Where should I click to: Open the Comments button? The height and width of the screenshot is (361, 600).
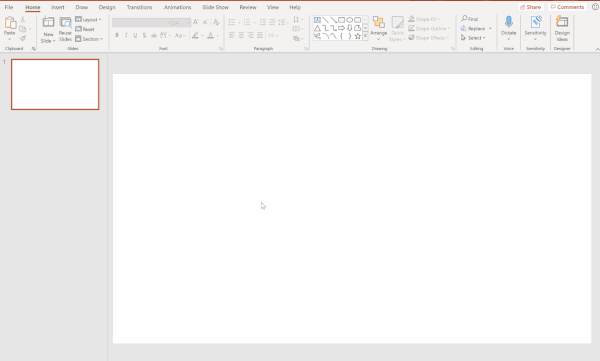(x=567, y=7)
